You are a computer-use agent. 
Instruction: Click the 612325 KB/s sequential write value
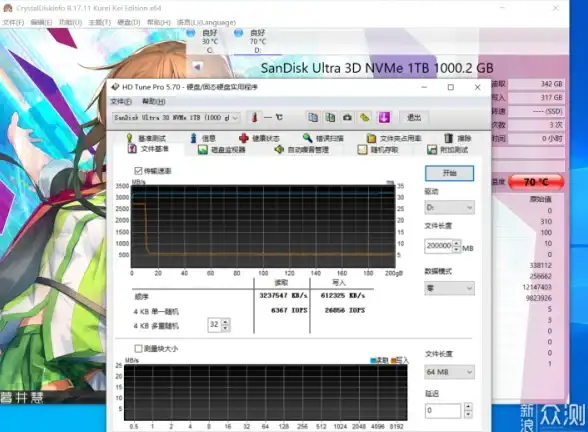point(343,296)
